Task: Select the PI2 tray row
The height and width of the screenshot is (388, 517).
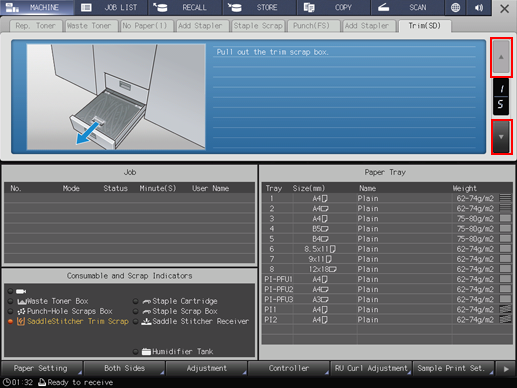Action: pos(387,320)
